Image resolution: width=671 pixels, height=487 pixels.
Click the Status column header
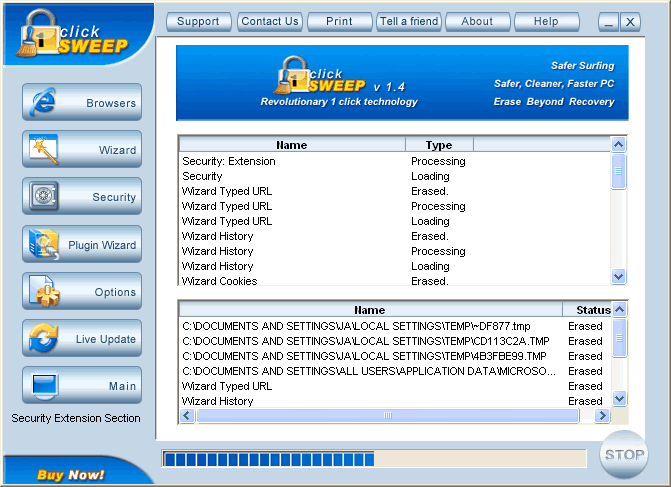coord(588,310)
